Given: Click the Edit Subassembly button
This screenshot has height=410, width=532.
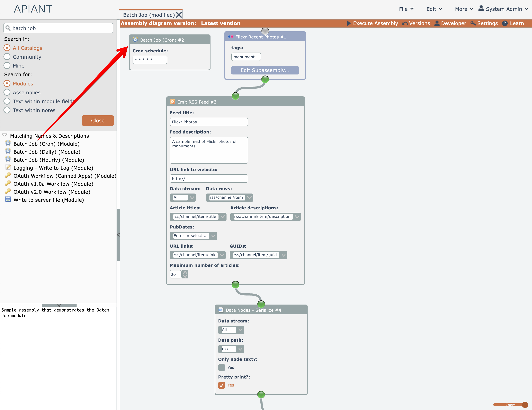Looking at the screenshot, I should coord(265,70).
